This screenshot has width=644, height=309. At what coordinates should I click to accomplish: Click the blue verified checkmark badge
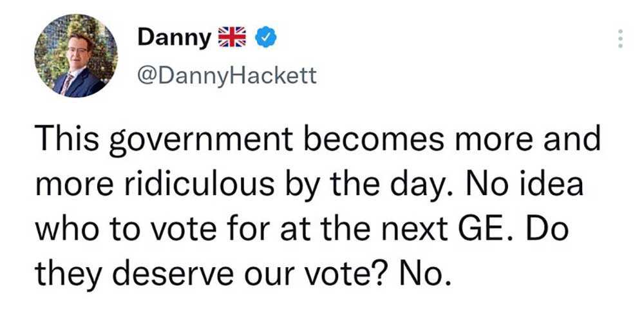pos(265,39)
